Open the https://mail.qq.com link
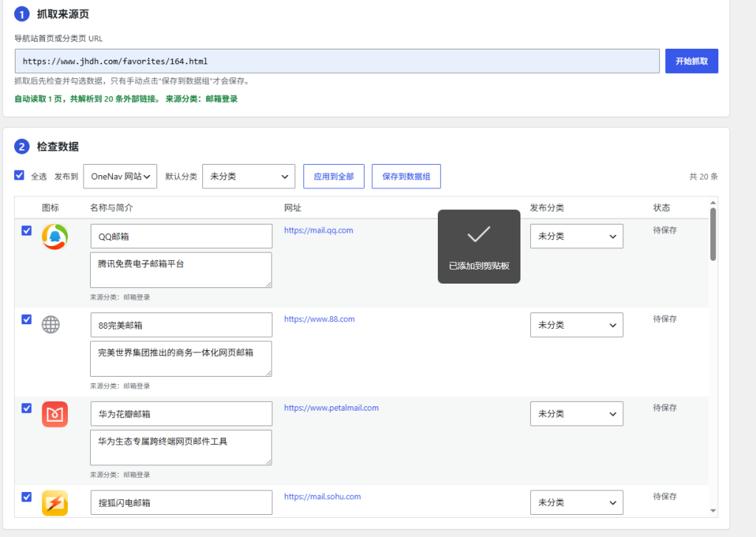The width and height of the screenshot is (756, 537). (318, 230)
